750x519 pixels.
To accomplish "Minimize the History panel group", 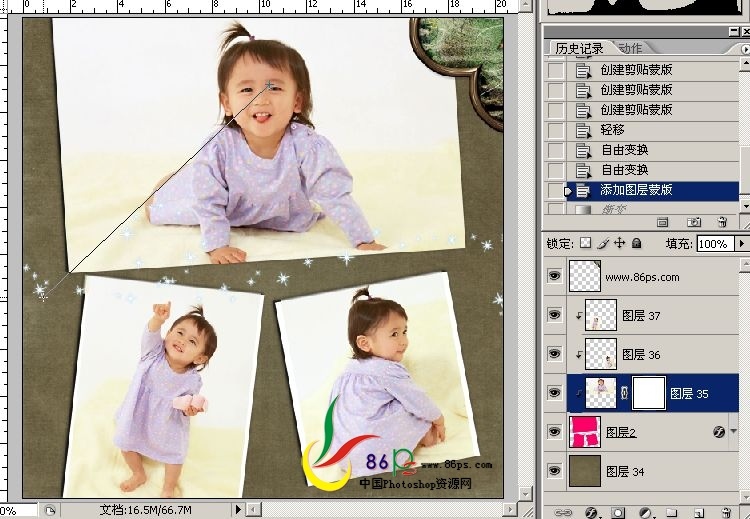I will pos(734,32).
